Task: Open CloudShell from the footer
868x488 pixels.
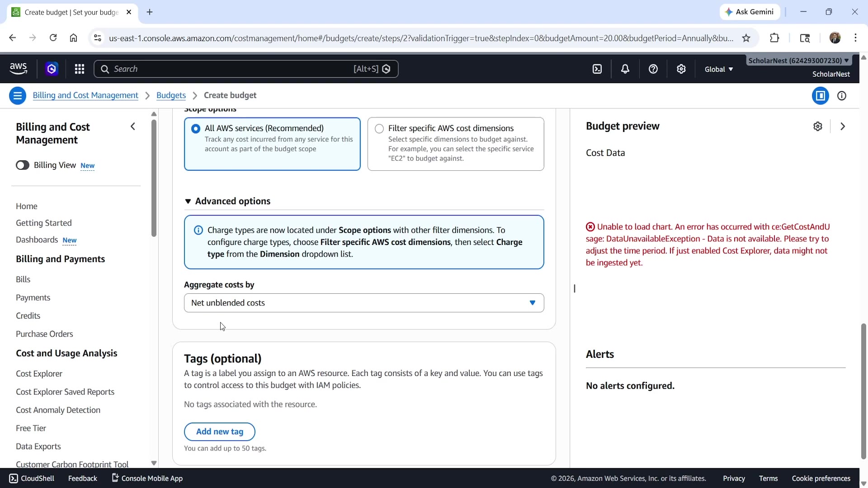Action: click(32, 479)
